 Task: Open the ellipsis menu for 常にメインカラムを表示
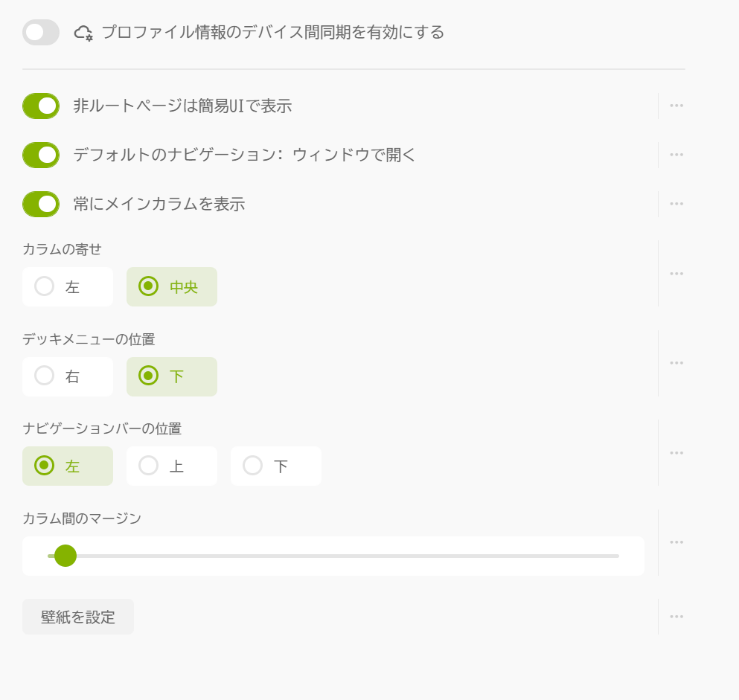point(676,203)
